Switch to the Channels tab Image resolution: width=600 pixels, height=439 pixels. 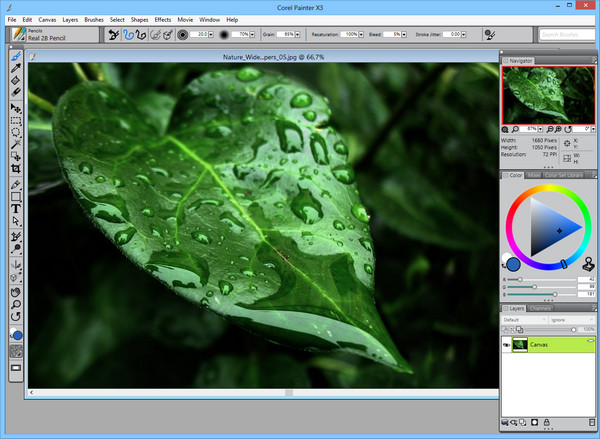click(540, 308)
